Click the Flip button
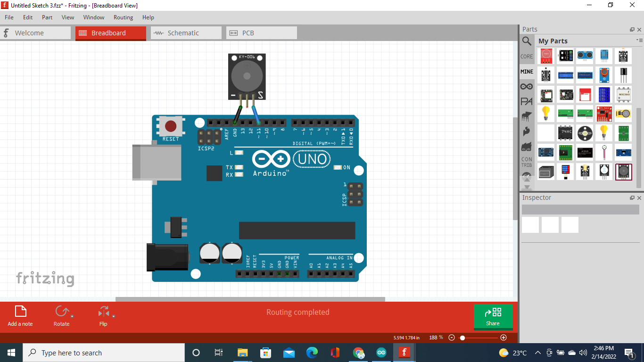 (x=103, y=316)
